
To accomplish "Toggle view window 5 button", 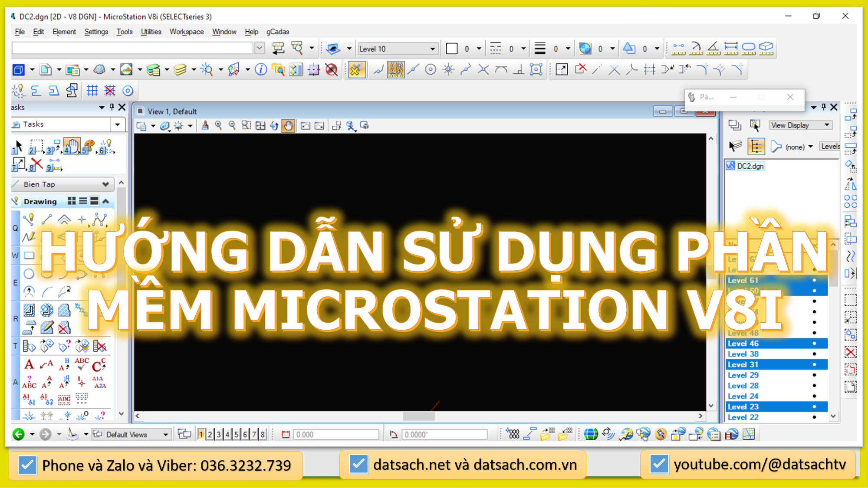I will (x=236, y=434).
